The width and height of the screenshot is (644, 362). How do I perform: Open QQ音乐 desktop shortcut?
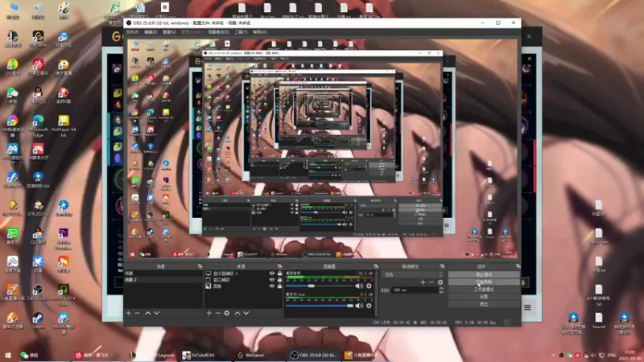pos(12,68)
